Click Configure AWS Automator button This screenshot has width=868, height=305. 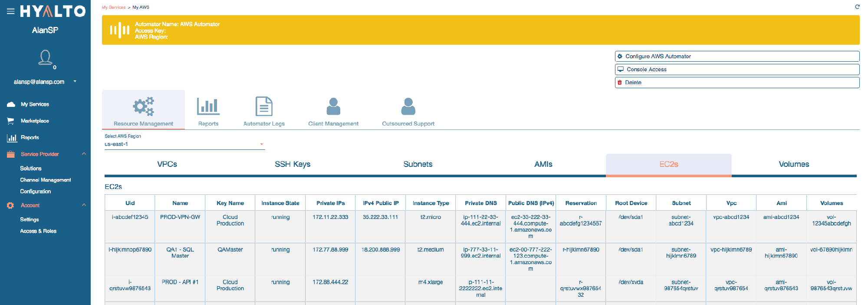(737, 56)
